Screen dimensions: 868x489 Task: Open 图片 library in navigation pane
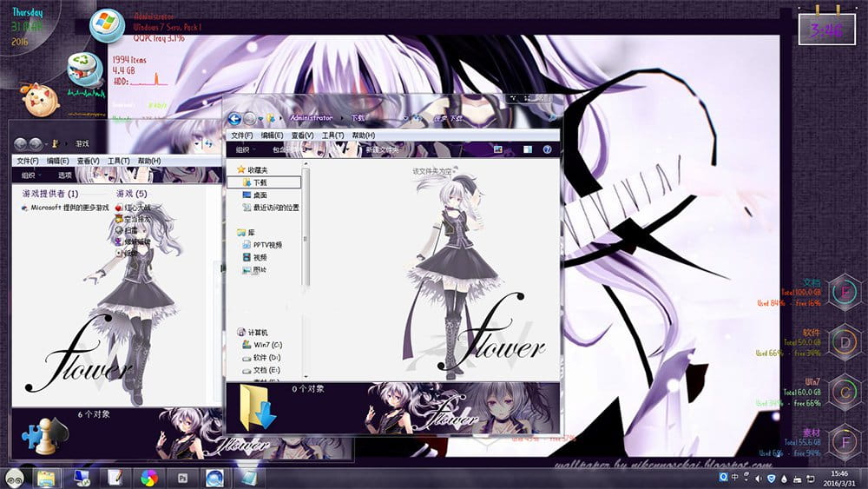[254, 270]
